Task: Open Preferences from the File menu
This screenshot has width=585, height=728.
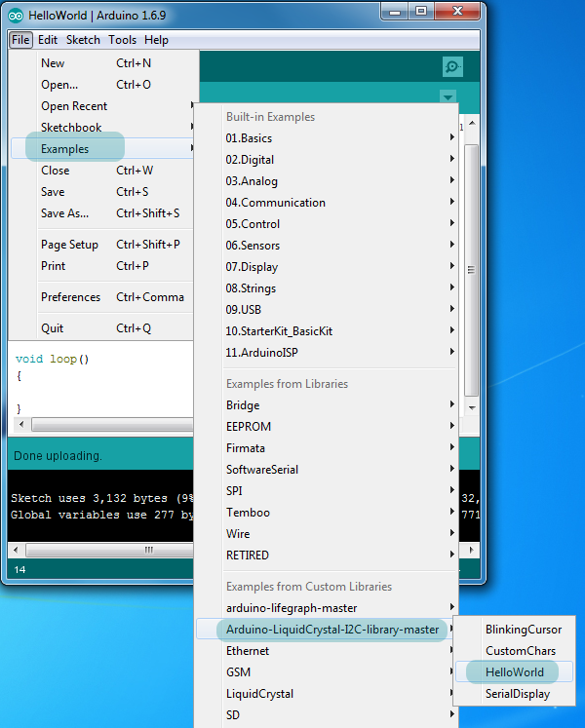Action: click(102, 296)
